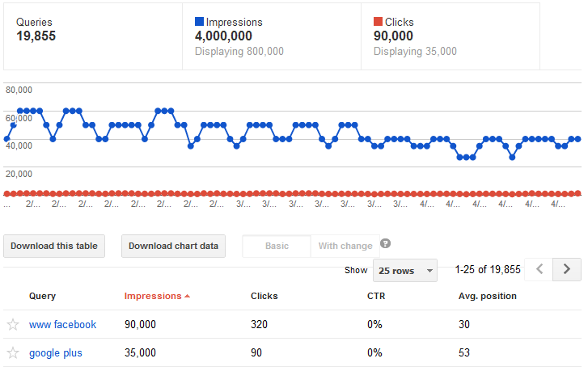The width and height of the screenshot is (588, 371).
Task: Click avg. position value 53
Action: click(x=464, y=353)
